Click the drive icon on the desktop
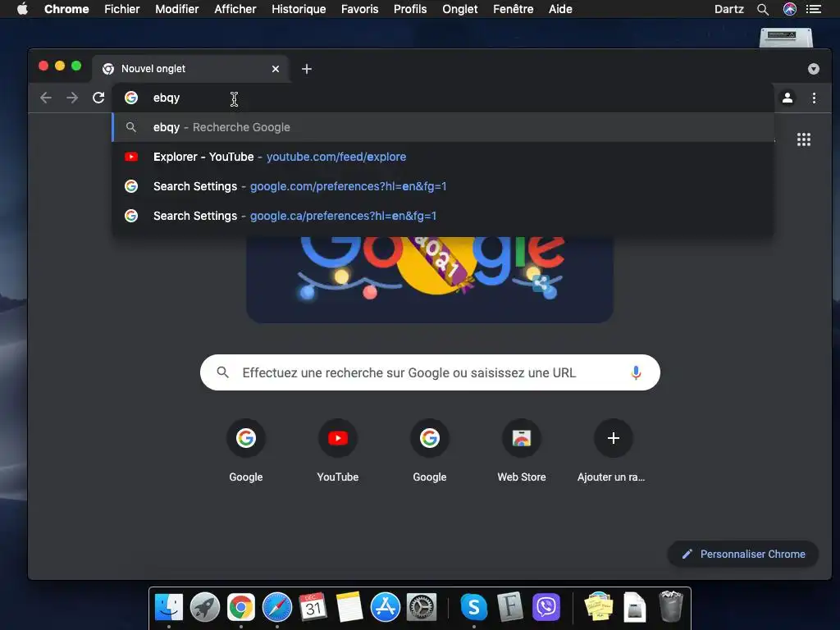The height and width of the screenshot is (630, 840). pos(786,38)
